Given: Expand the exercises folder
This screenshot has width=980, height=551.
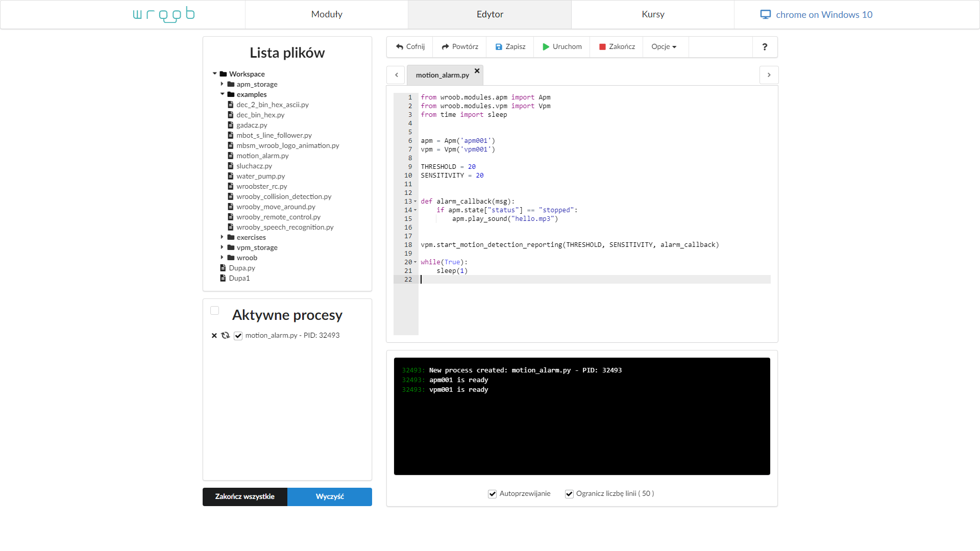Looking at the screenshot, I should tap(222, 237).
